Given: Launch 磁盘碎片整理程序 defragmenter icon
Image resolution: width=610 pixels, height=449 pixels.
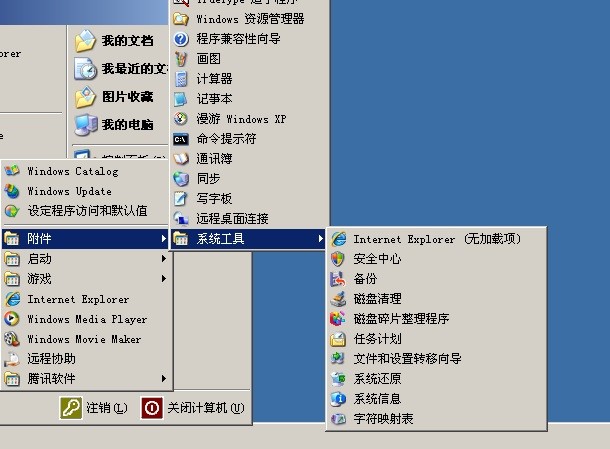Looking at the screenshot, I should coord(338,319).
